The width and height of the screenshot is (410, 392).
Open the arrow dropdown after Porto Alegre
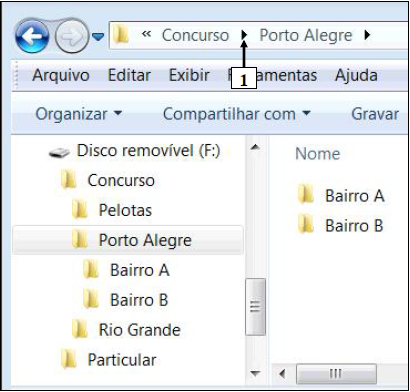click(367, 35)
